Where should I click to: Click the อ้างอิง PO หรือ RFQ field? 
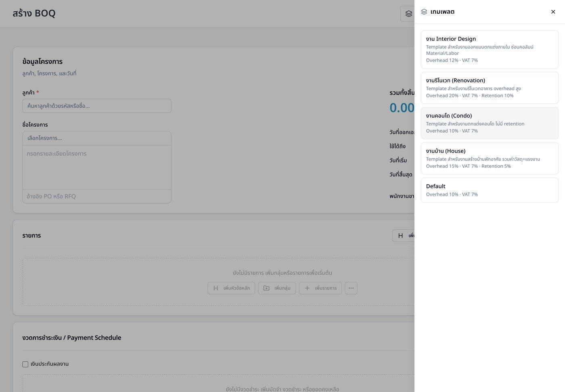[x=97, y=196]
